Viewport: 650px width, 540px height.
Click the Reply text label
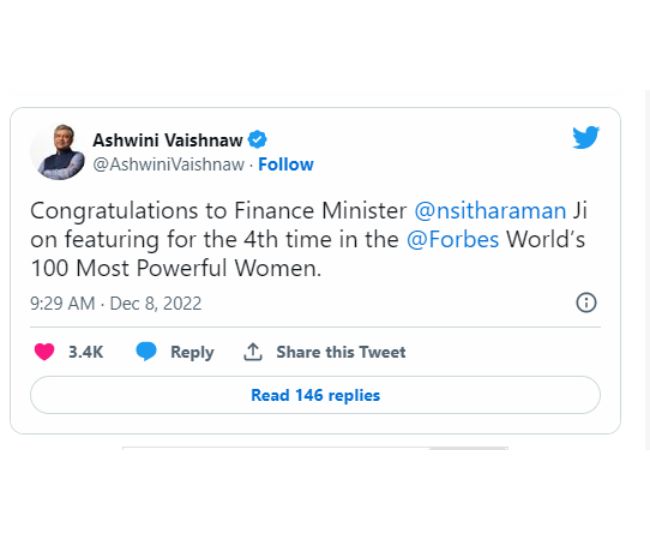[x=192, y=352]
